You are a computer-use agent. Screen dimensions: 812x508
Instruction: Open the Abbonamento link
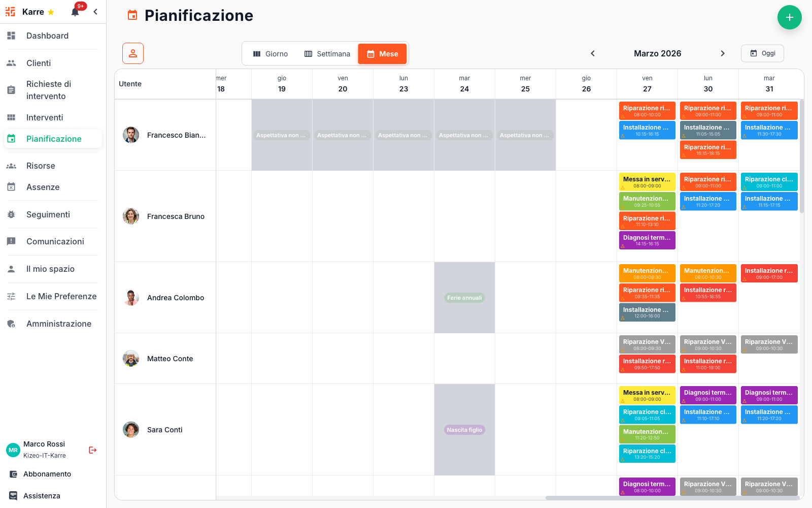(x=47, y=474)
